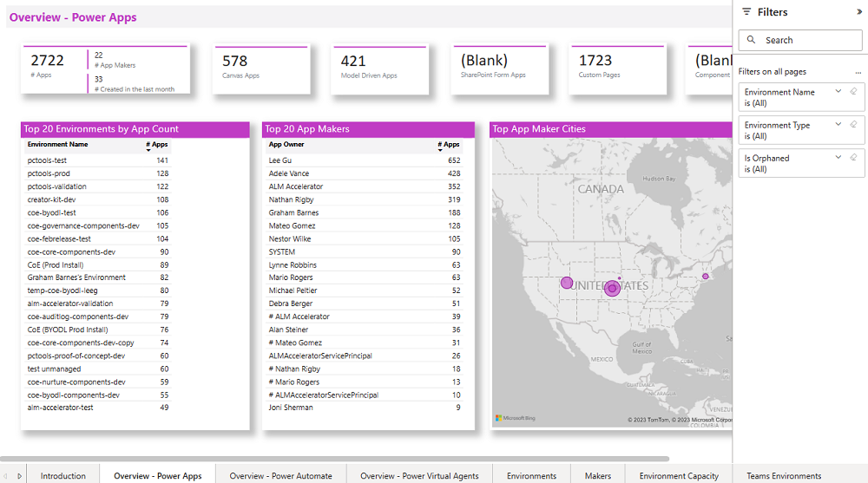868x483 pixels.
Task: Open more options for Filters on all pages
Action: click(x=858, y=72)
